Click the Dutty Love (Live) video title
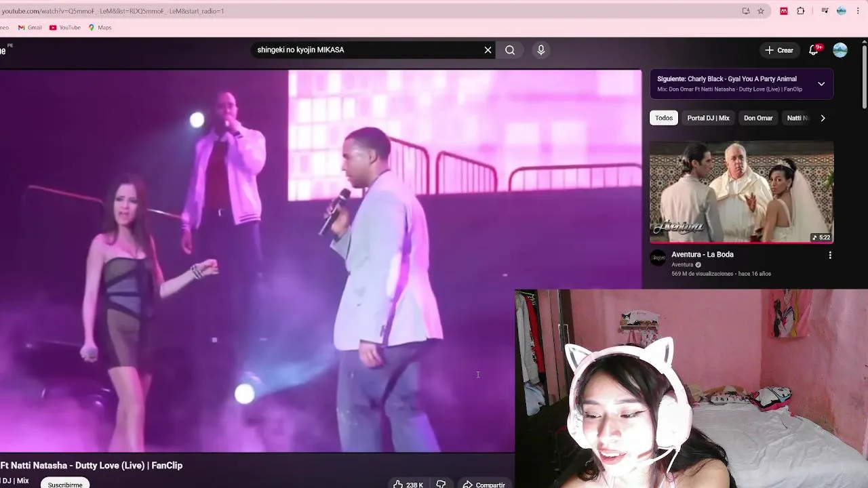This screenshot has height=488, width=868. tap(92, 466)
